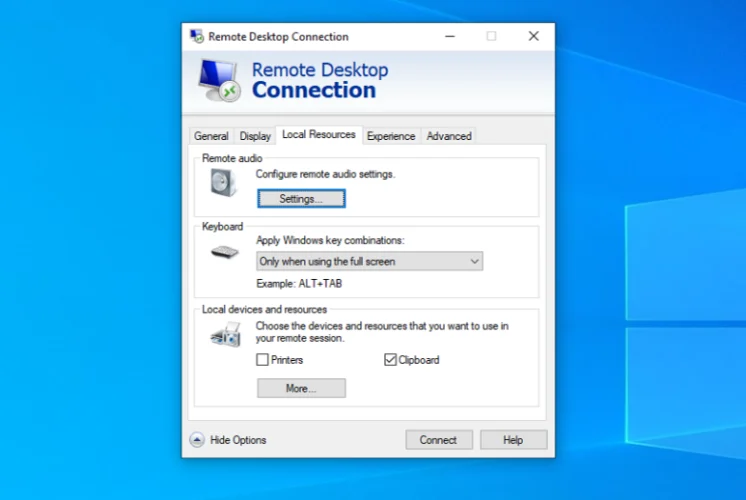
Task: Click the local devices printer icon
Action: coord(226,334)
